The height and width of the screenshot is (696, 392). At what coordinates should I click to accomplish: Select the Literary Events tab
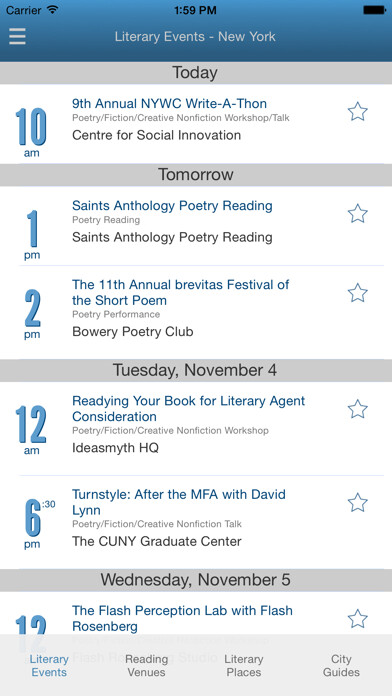coord(49,665)
